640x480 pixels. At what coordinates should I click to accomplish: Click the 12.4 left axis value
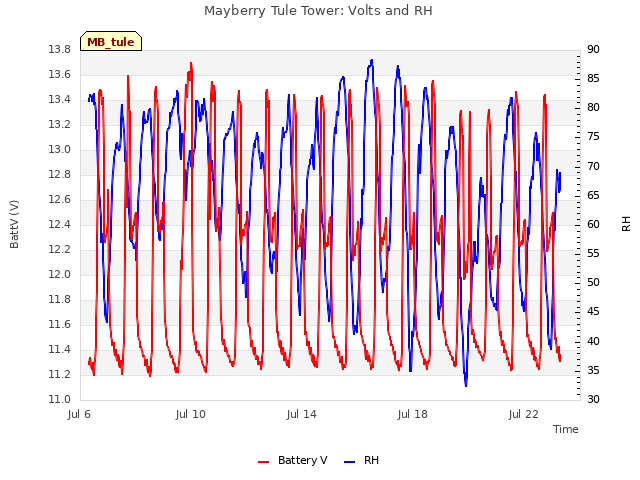pyautogui.click(x=60, y=224)
